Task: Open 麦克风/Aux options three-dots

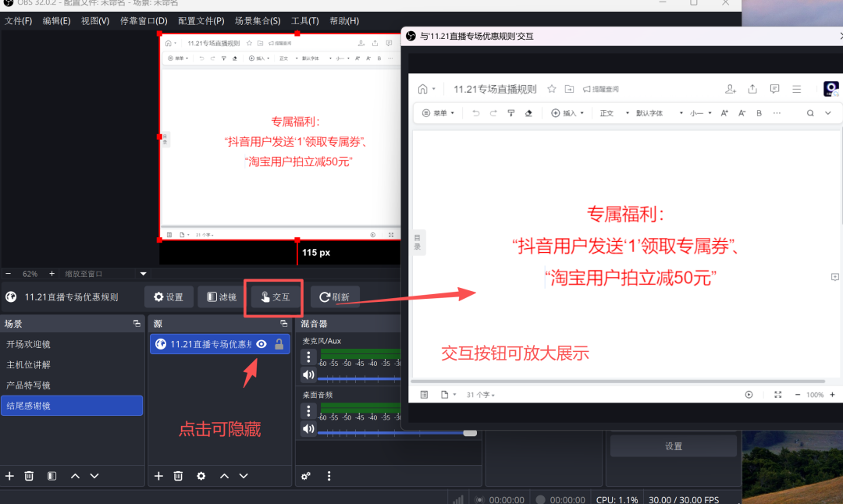Action: 308,357
